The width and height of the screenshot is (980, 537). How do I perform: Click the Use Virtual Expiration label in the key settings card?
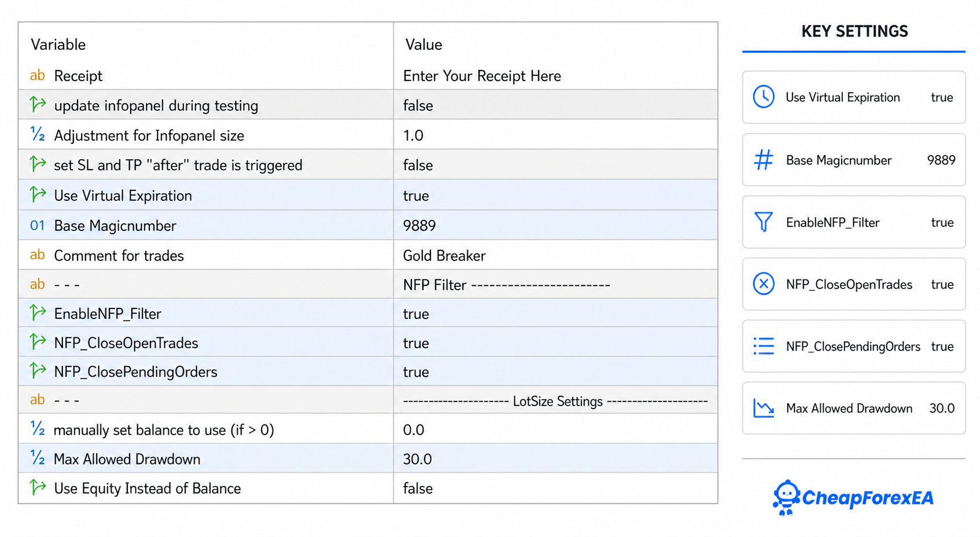(842, 97)
